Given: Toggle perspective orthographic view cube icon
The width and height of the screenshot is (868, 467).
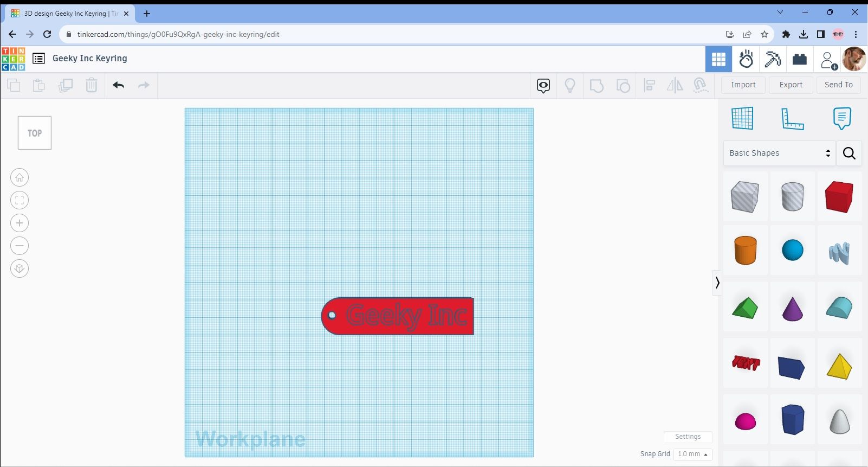Looking at the screenshot, I should pyautogui.click(x=20, y=268).
